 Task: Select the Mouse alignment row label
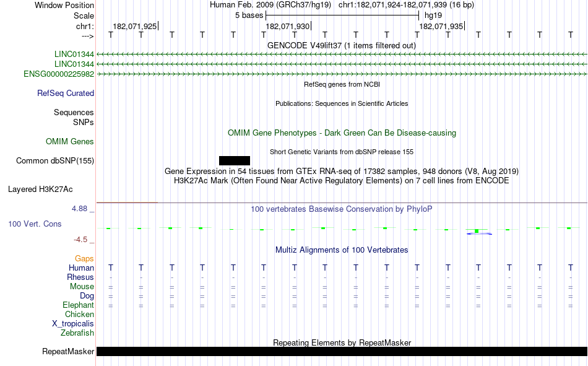click(x=82, y=286)
